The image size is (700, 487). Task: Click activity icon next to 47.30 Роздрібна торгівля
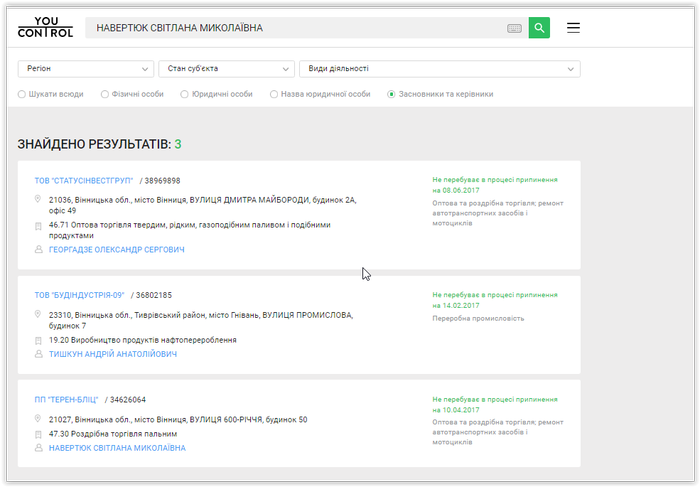pos(38,434)
